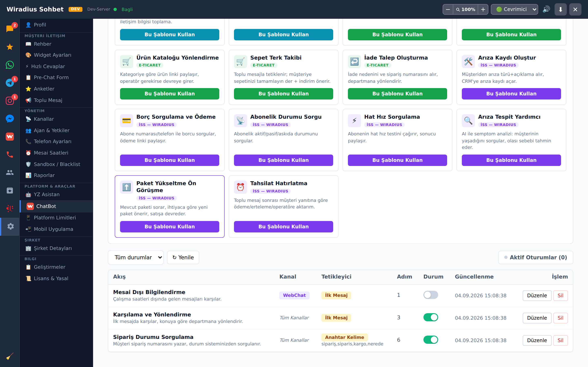Use the Sepet Terk Takibi template button

(x=283, y=94)
